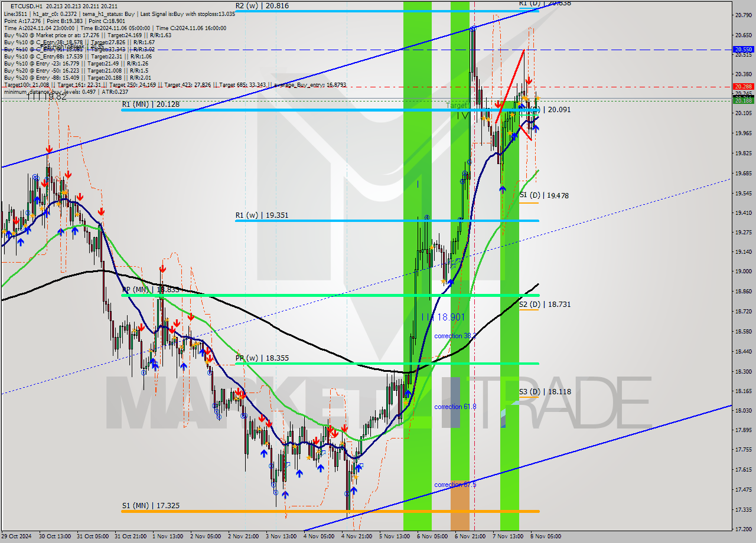Click the Line:3511 indicator status line
The height and width of the screenshot is (543, 756).
pyautogui.click(x=119, y=14)
